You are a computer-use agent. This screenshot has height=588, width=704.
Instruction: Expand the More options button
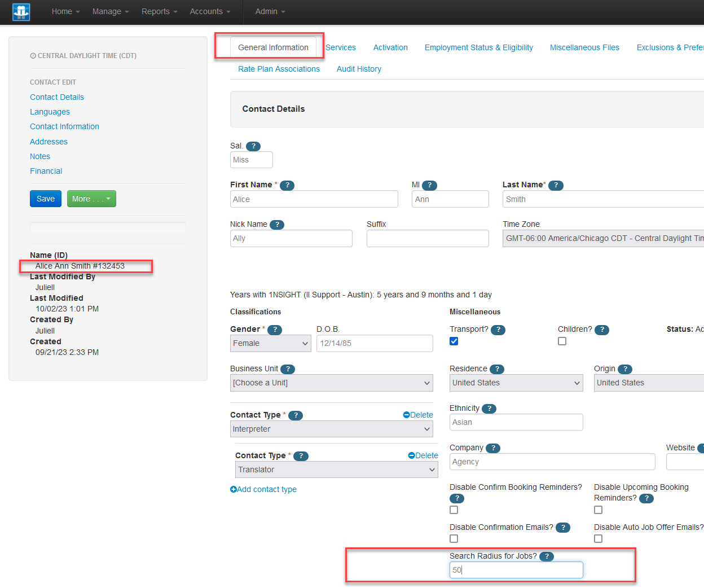click(x=91, y=199)
